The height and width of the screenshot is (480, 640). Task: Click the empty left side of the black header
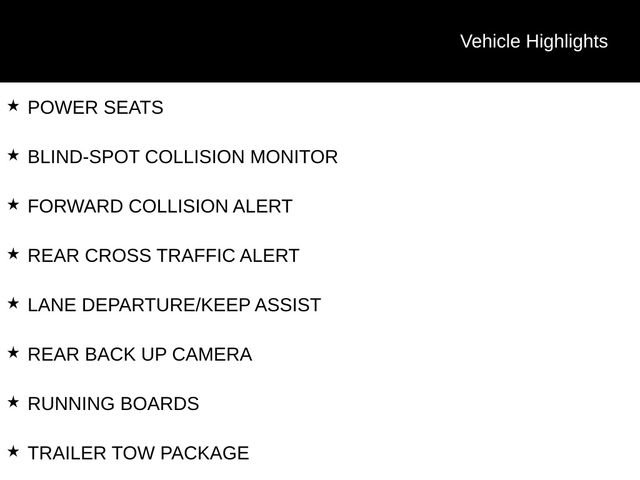pyautogui.click(x=150, y=41)
